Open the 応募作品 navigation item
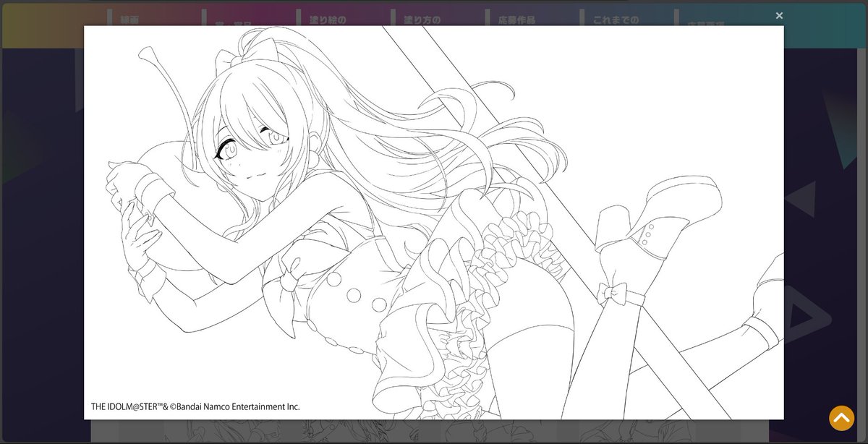 tap(517, 20)
